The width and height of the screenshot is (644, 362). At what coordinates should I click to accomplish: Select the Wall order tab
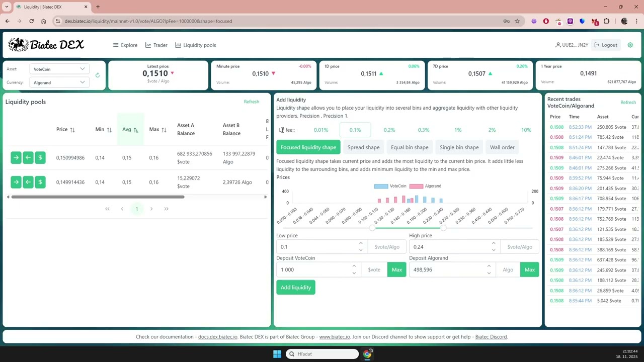click(x=502, y=147)
